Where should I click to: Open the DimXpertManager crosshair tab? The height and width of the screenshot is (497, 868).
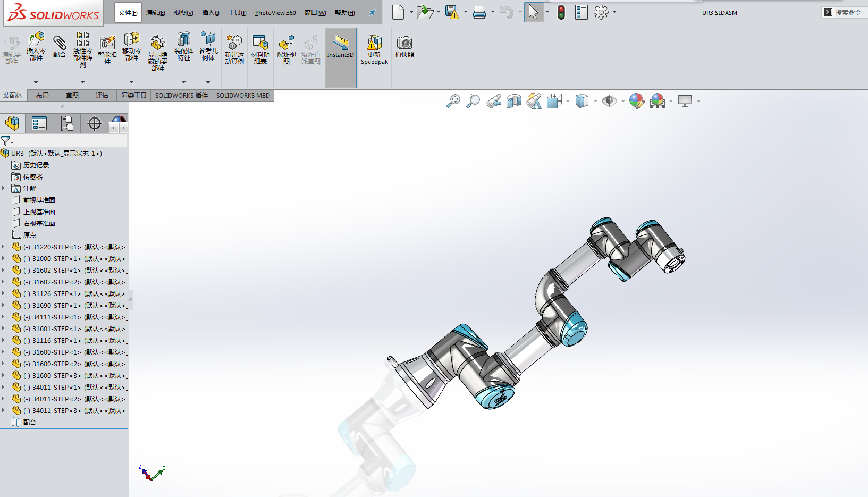click(95, 123)
